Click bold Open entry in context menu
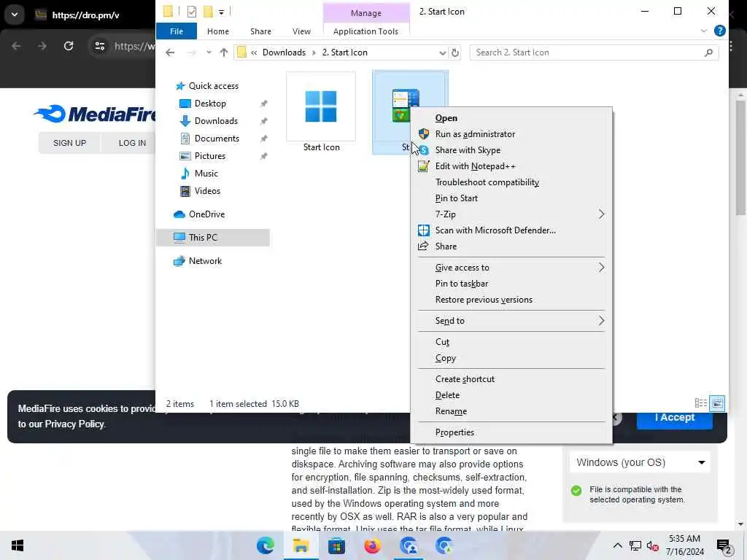Viewport: 747px width, 560px height. [446, 118]
